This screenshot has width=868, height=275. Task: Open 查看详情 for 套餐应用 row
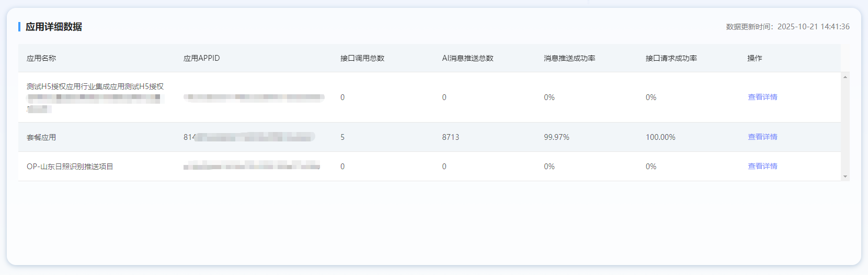coord(762,137)
